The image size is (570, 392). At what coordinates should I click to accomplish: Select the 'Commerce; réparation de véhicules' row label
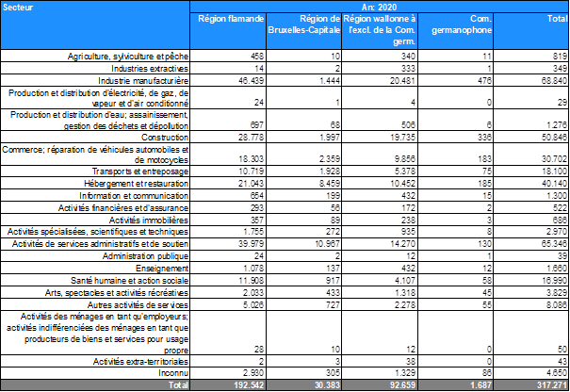95,155
